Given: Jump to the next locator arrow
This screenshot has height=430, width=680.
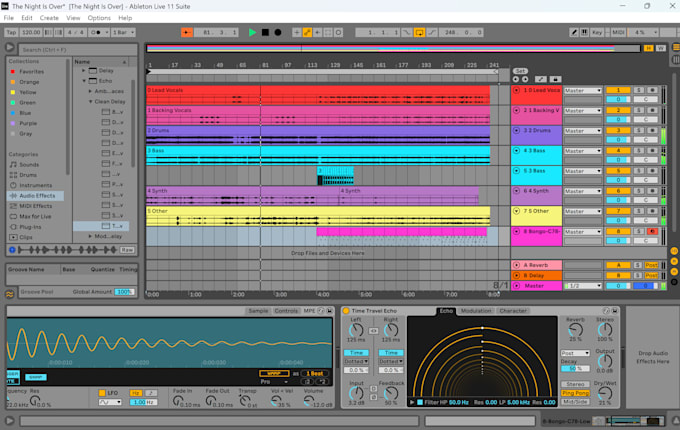Looking at the screenshot, I should click(525, 79).
